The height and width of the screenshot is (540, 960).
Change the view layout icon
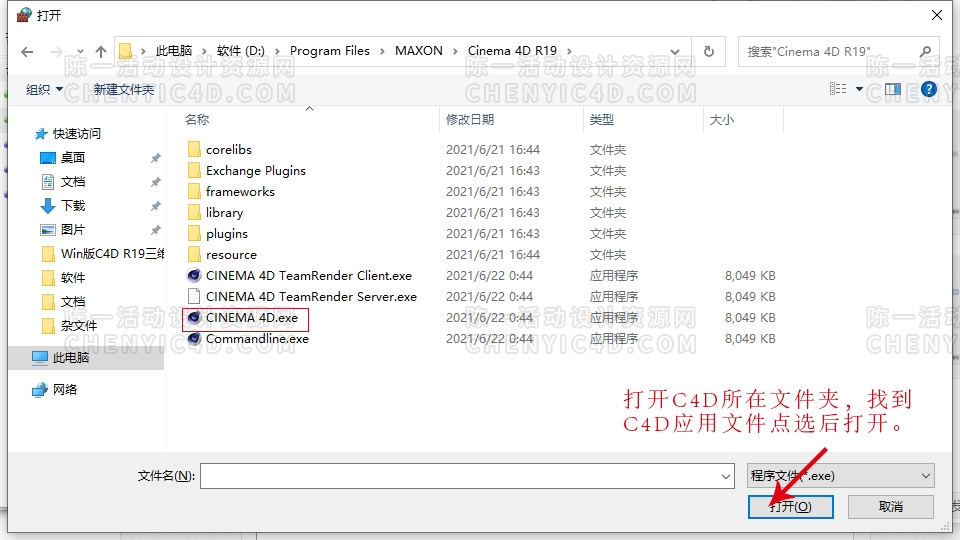838,89
